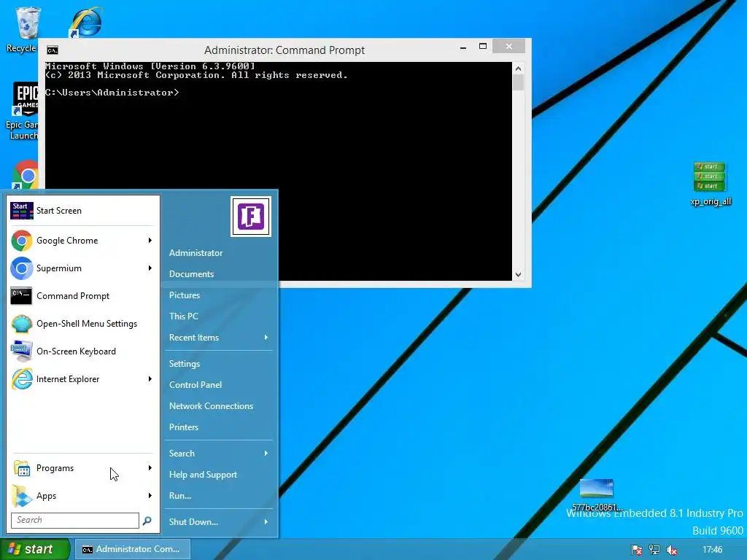Click the network tray icon

pos(654,550)
